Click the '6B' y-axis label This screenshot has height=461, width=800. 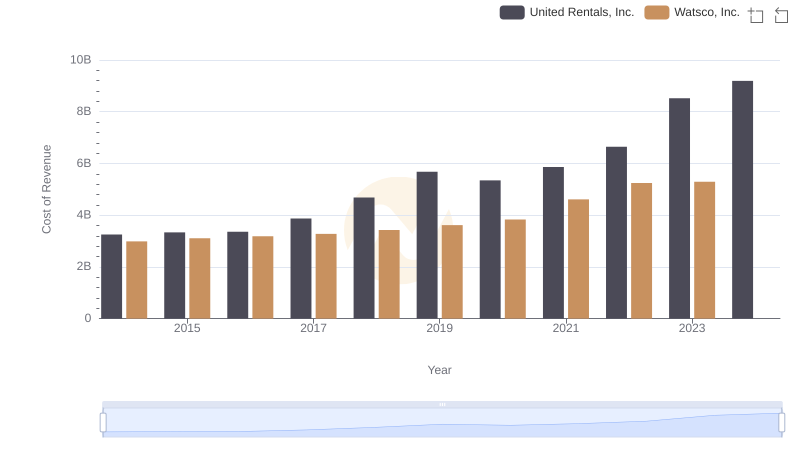pos(84,163)
